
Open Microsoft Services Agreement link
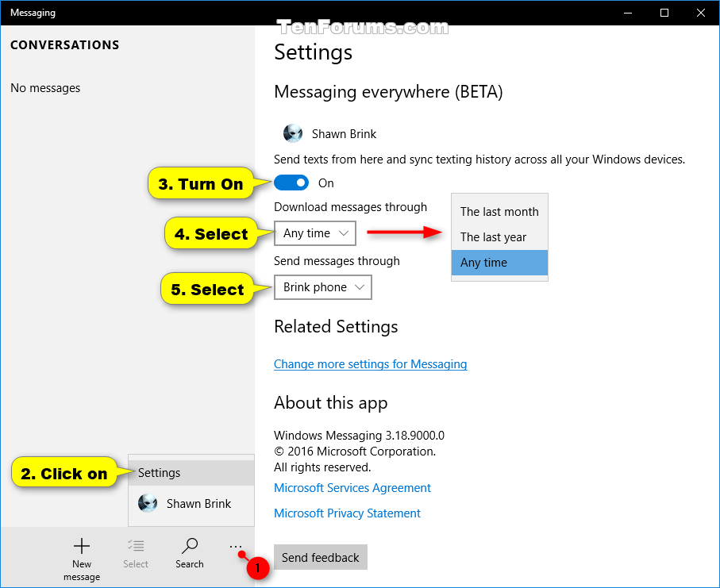352,488
